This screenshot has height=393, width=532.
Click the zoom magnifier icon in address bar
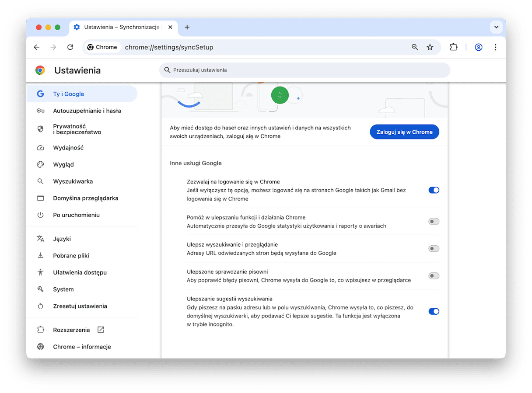[415, 47]
